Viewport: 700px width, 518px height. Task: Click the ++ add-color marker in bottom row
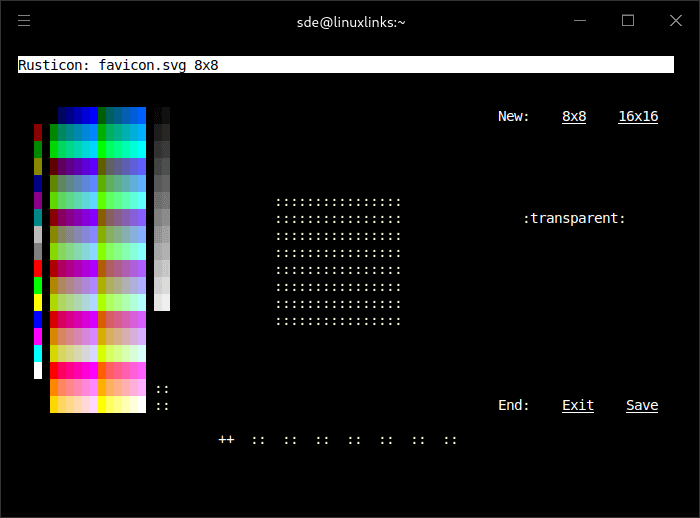[x=226, y=440]
